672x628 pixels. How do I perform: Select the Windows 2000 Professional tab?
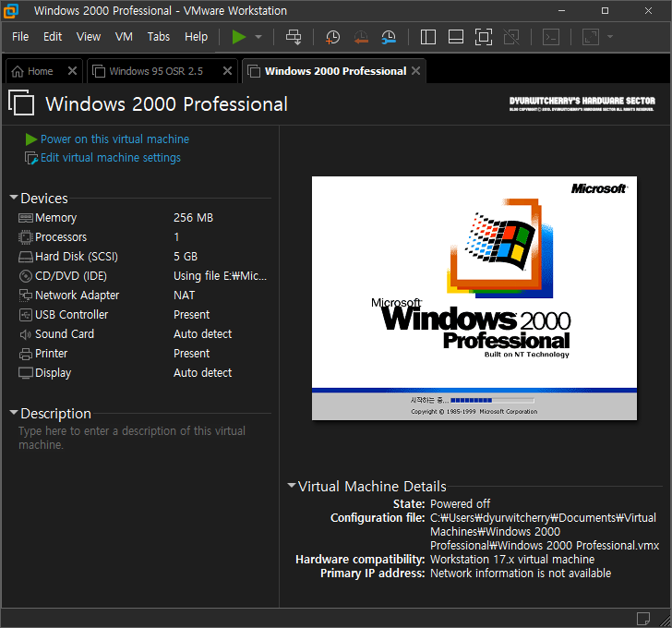coord(335,71)
